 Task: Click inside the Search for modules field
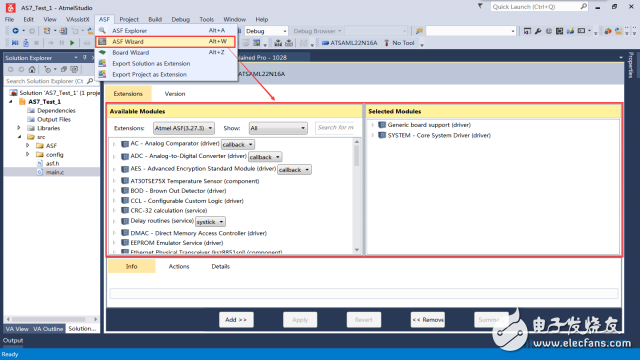click(x=336, y=128)
